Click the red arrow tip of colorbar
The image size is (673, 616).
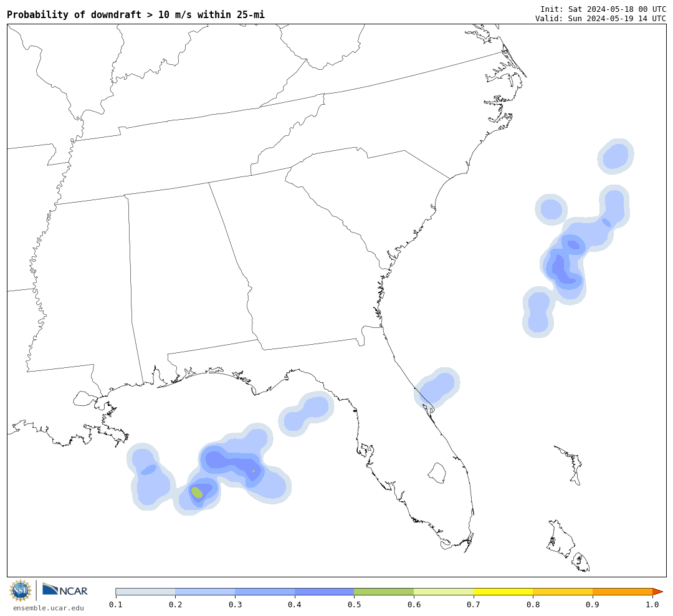click(657, 592)
